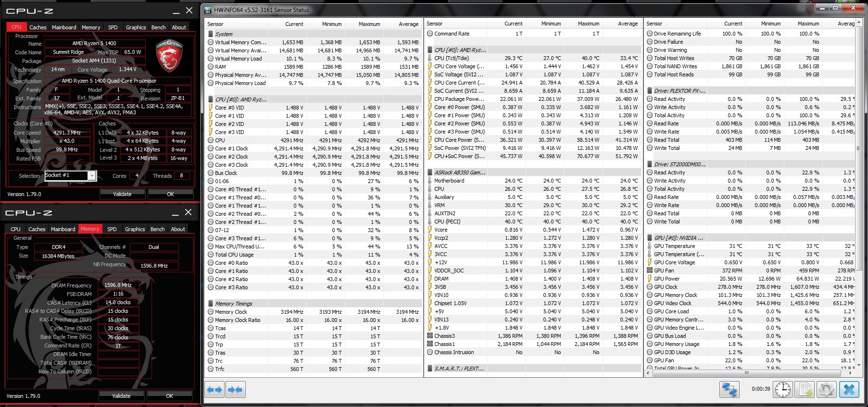868x407 pixels.
Task: Click the Maximum column header in first pane
Action: 365,24
